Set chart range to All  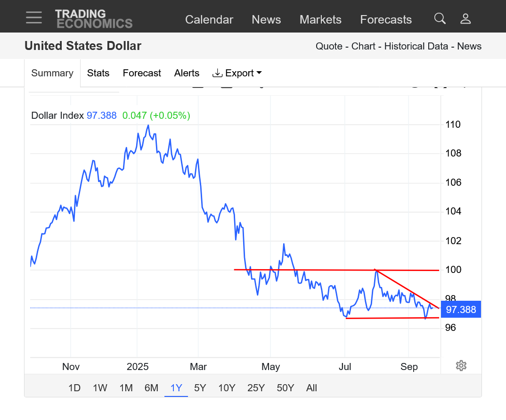[311, 388]
